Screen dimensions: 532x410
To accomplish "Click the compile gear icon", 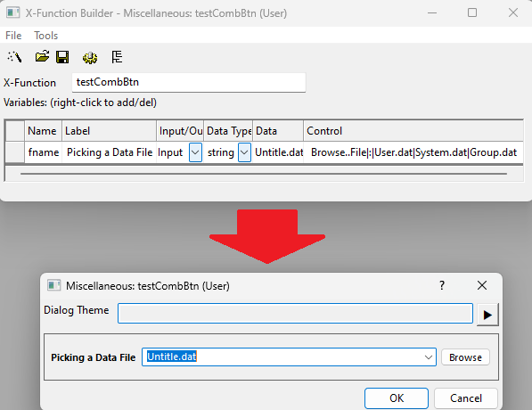I will (x=90, y=57).
